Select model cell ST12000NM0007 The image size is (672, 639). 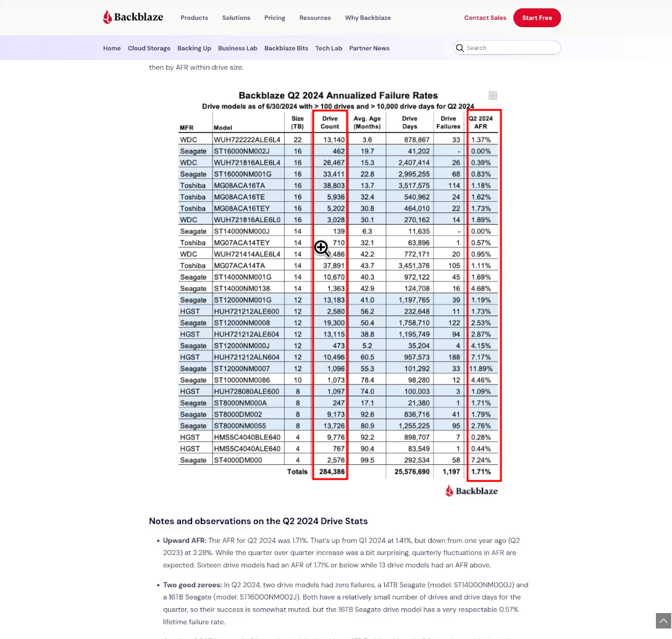pos(241,369)
